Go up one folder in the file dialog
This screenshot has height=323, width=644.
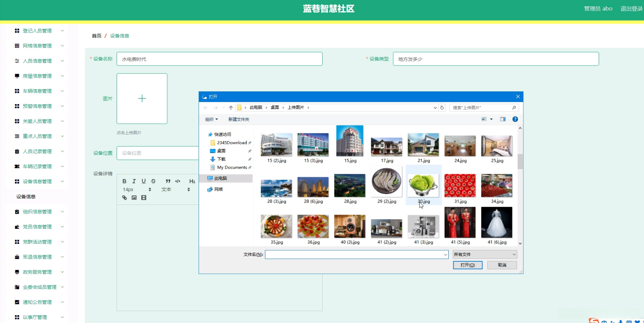(x=231, y=107)
